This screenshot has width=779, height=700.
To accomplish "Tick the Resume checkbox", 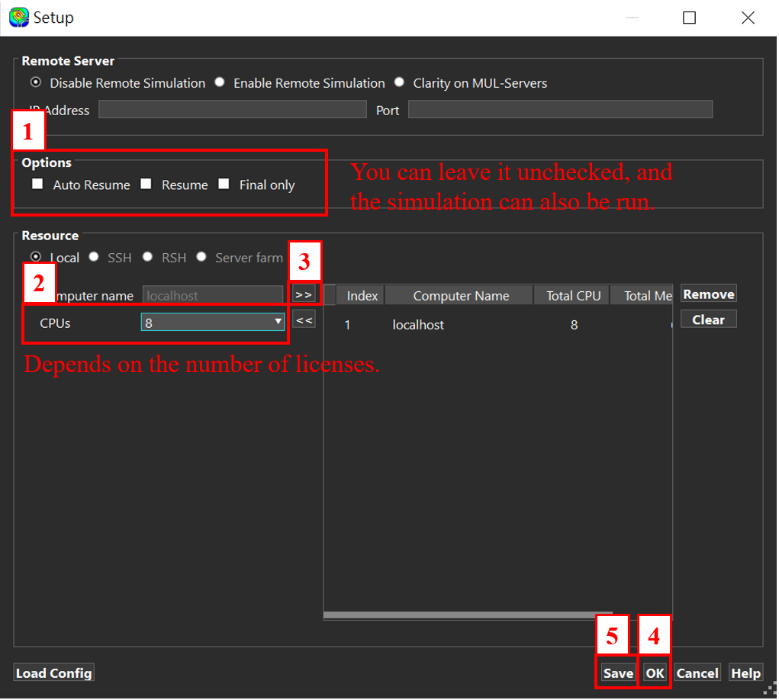I will tap(146, 185).
